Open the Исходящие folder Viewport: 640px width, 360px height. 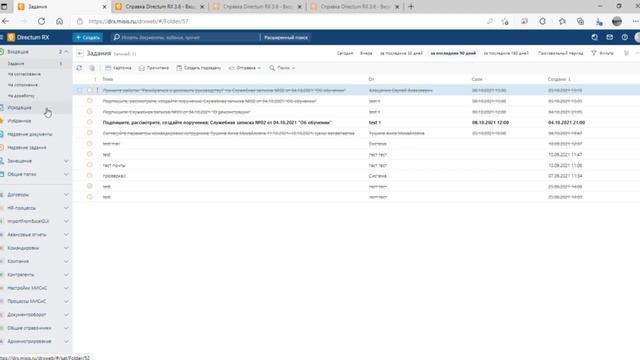tap(19, 108)
